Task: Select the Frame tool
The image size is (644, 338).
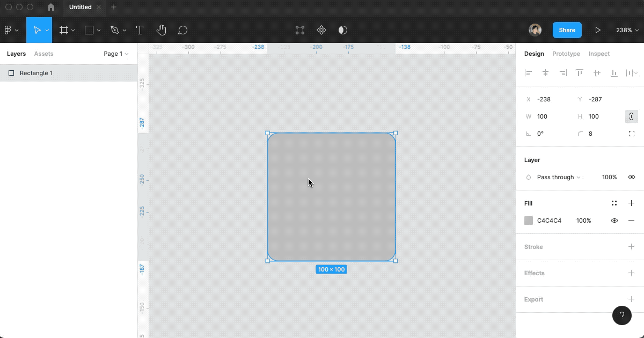Action: [63, 30]
